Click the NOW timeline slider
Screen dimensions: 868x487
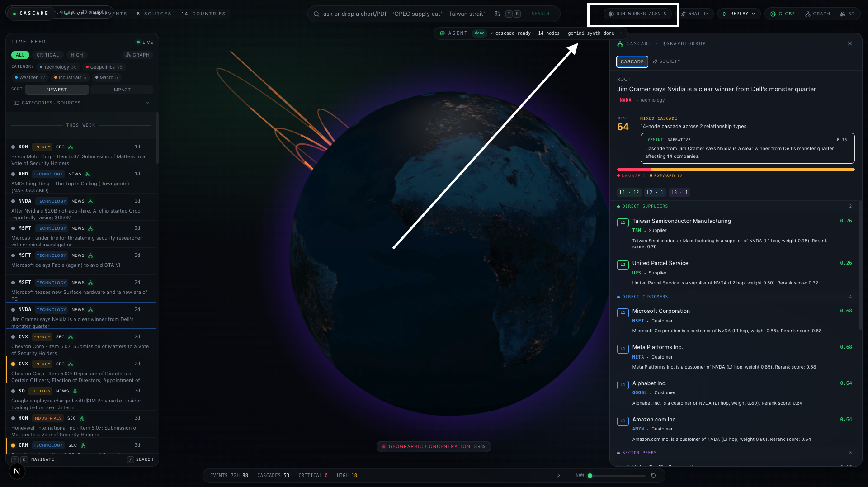click(618, 476)
